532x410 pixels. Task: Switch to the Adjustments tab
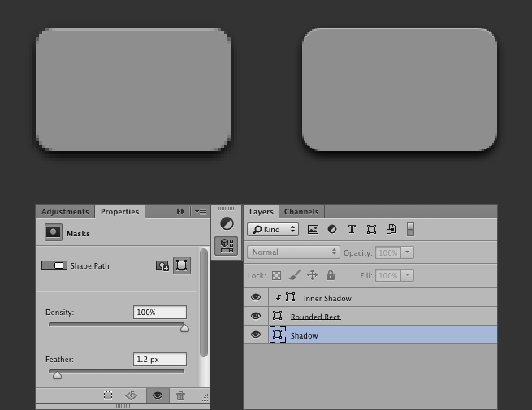tap(65, 212)
